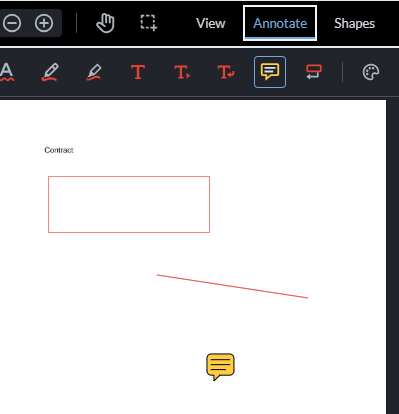399x414 pixels.
Task: Select the Pan hand tool
Action: (x=105, y=23)
